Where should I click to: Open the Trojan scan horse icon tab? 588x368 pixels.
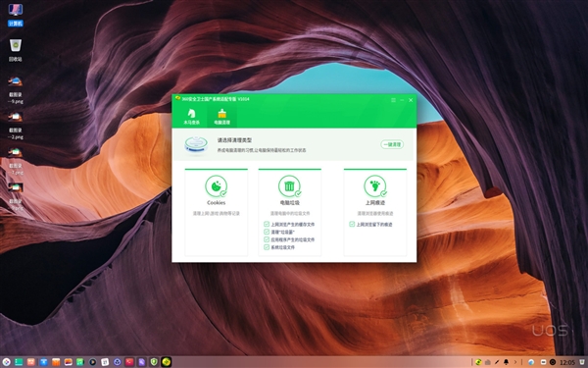click(x=192, y=116)
